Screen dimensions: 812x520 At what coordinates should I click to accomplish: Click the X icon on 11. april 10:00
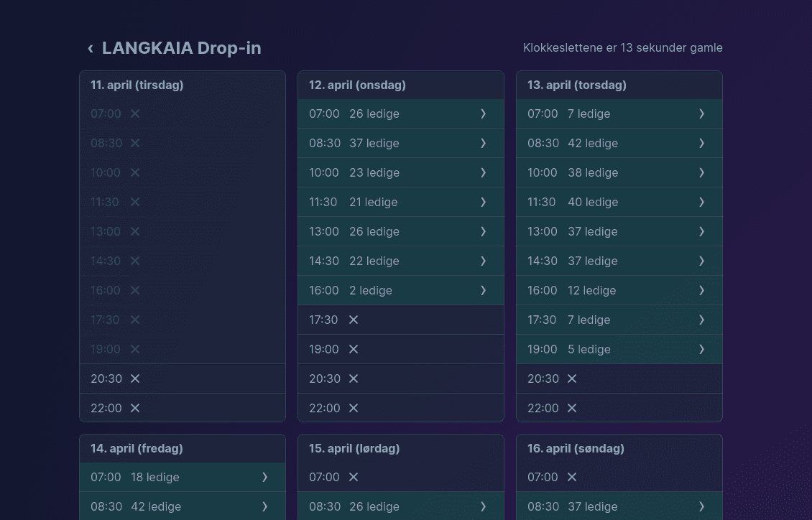(135, 173)
